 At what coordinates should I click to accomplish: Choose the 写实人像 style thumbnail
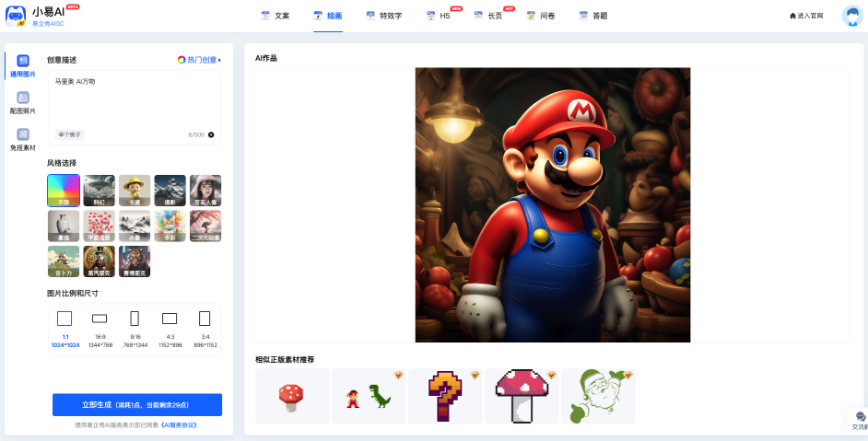[x=205, y=191]
